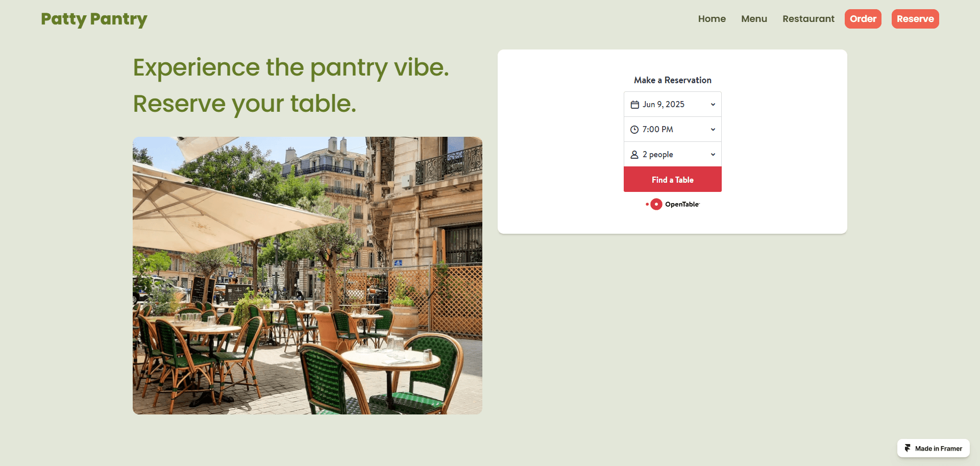The width and height of the screenshot is (980, 466).
Task: Click the OpenTable wordmark text
Action: point(682,204)
